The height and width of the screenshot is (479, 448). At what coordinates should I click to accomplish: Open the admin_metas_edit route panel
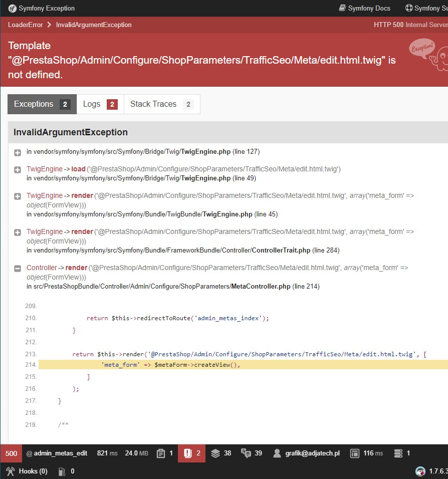pyautogui.click(x=57, y=453)
